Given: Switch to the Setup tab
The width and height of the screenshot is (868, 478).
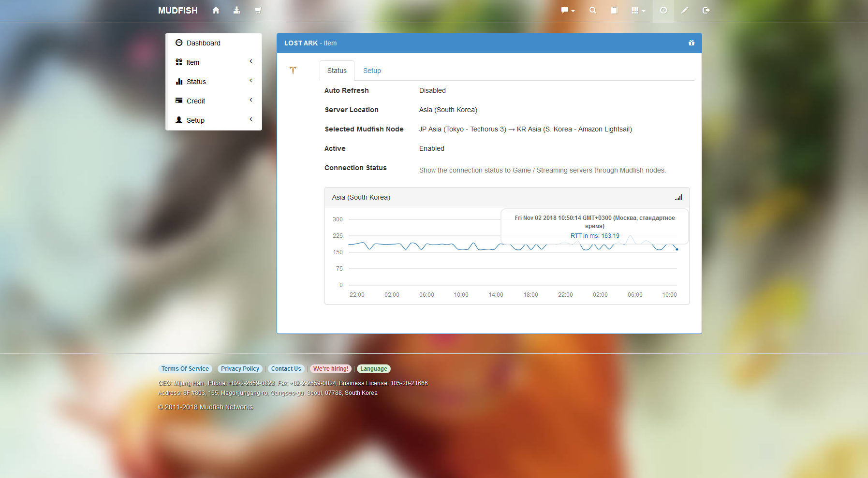Looking at the screenshot, I should [x=372, y=71].
